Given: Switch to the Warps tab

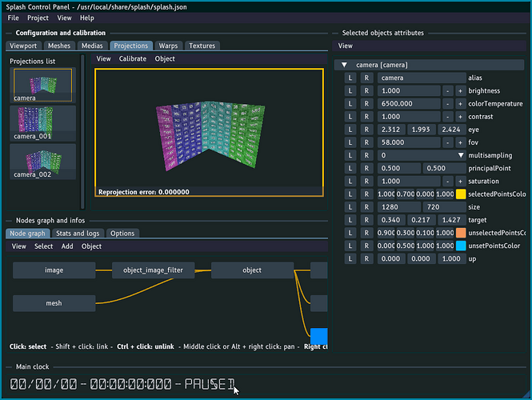Looking at the screenshot, I should (x=168, y=46).
